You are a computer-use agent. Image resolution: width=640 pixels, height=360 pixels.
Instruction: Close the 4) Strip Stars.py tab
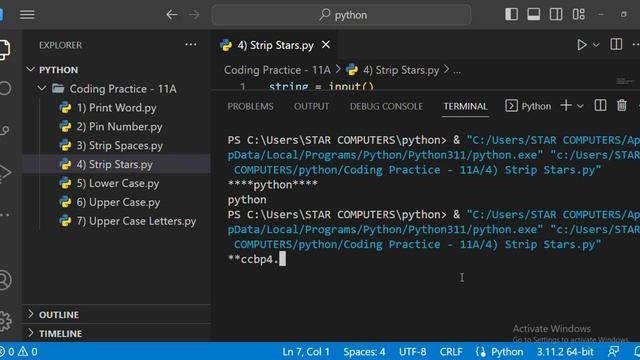(x=326, y=44)
